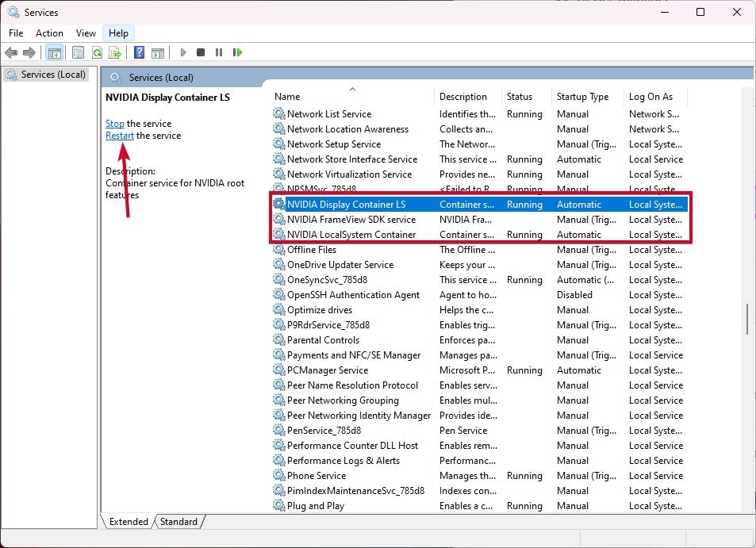Open the Action menu
Viewport: 756px width, 548px height.
tap(49, 33)
